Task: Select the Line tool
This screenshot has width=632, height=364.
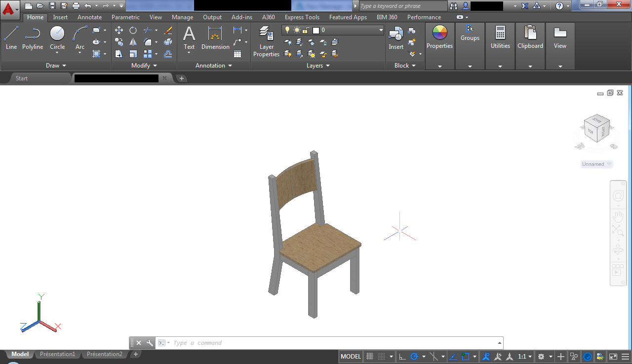Action: pos(11,35)
